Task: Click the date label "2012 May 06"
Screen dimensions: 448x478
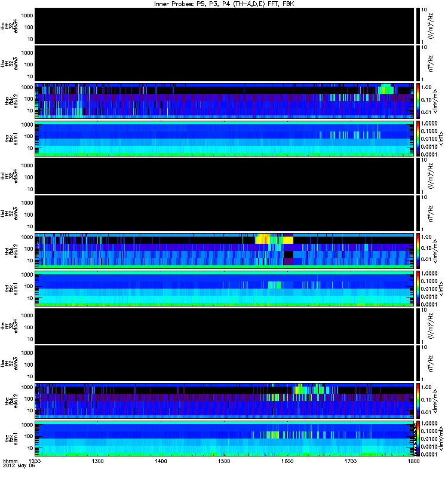Action: click(19, 465)
